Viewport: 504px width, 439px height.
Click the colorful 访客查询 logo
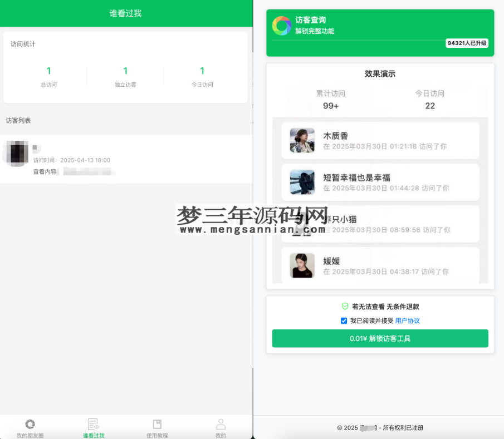(x=282, y=26)
